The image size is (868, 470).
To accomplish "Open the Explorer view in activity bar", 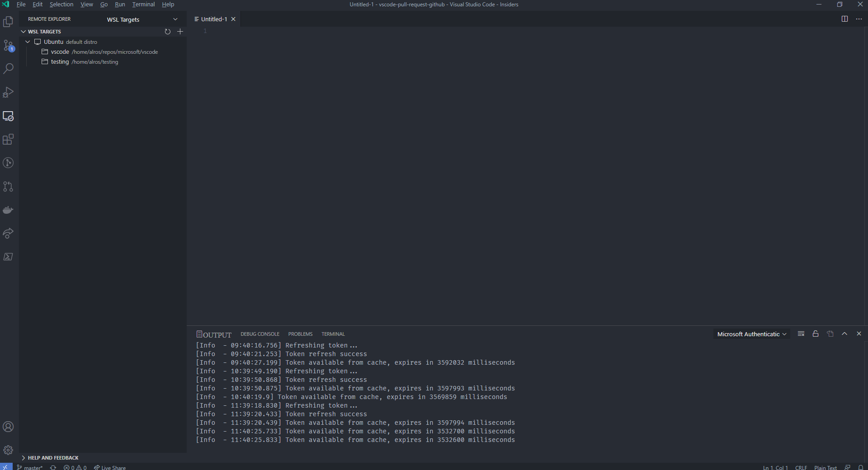I will [8, 22].
